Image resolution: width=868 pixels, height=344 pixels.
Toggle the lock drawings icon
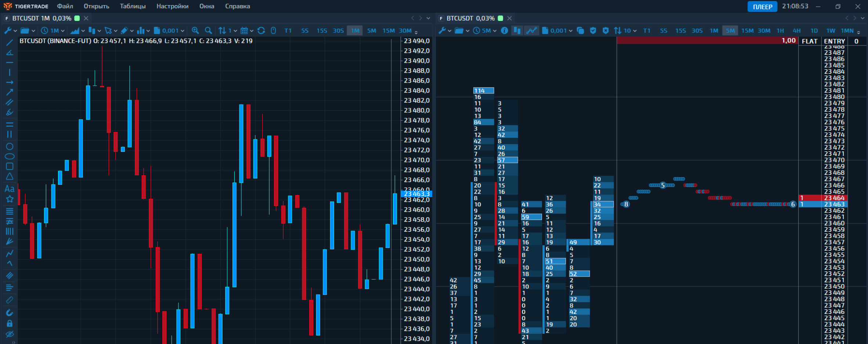click(10, 323)
